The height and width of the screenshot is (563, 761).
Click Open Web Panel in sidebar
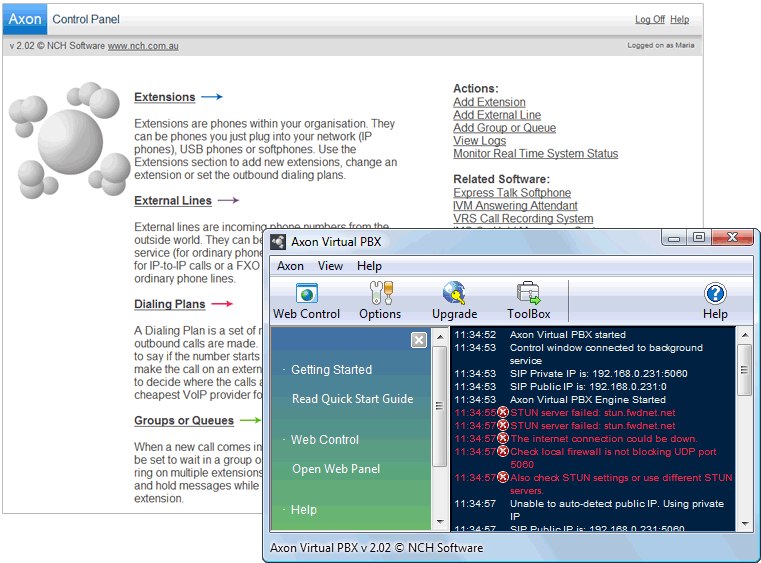336,469
